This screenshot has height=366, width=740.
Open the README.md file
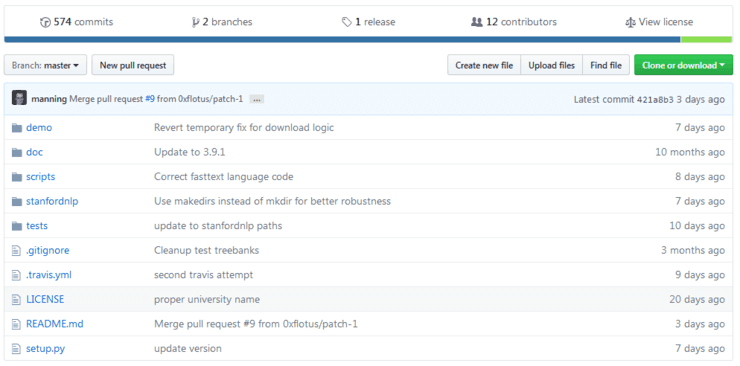[55, 324]
